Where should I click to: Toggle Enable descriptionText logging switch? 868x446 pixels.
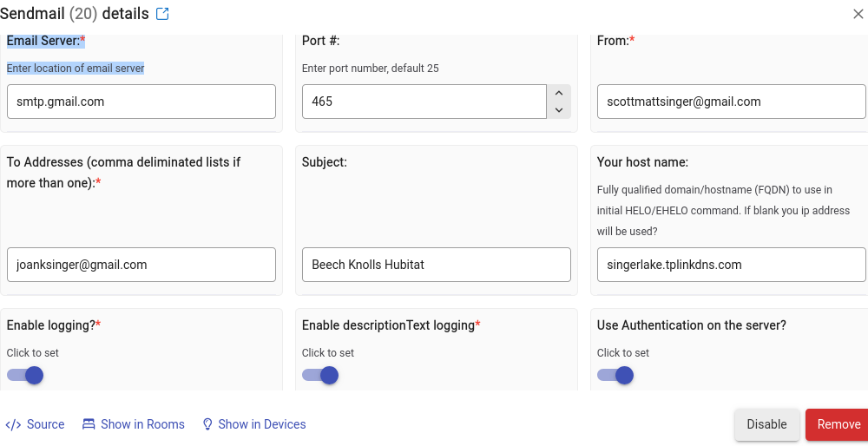click(320, 375)
